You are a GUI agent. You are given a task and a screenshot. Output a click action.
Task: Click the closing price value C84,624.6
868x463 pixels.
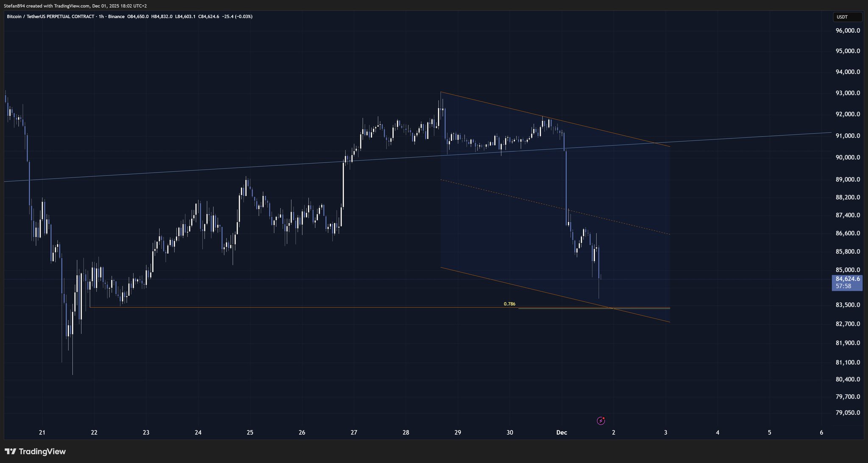[x=208, y=17]
